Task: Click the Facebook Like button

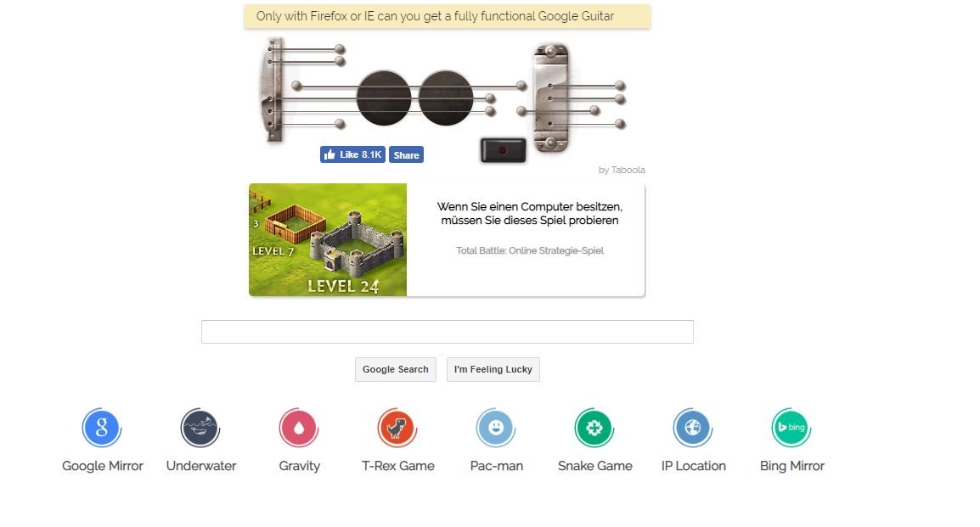Action: click(x=353, y=154)
